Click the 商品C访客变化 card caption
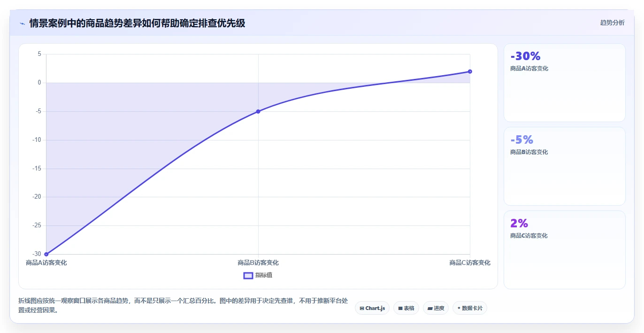Image resolution: width=644 pixels, height=333 pixels. pyautogui.click(x=529, y=236)
